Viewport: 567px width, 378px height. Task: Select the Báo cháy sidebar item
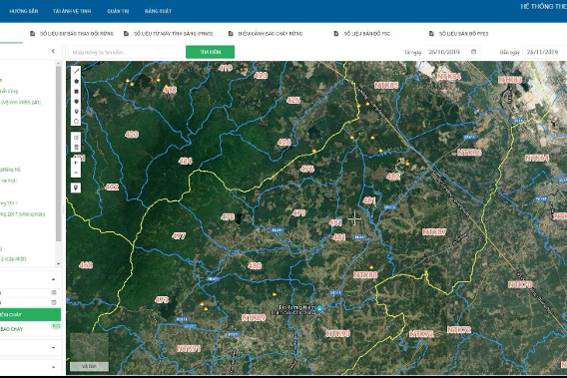pyautogui.click(x=12, y=329)
